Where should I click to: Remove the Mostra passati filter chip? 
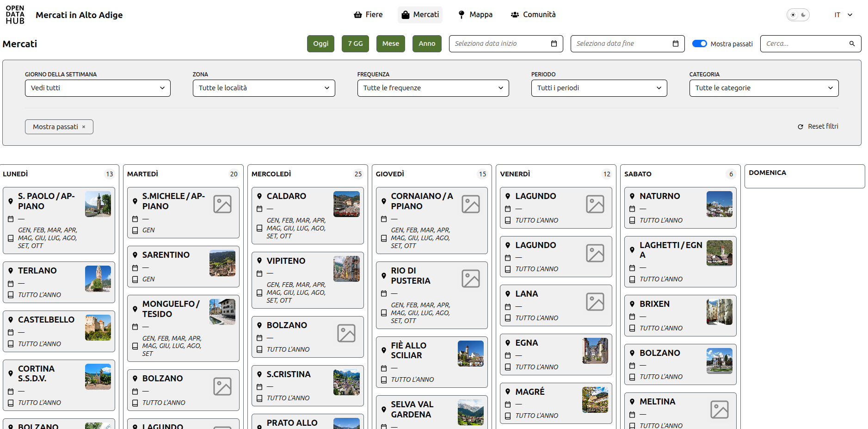click(x=84, y=127)
